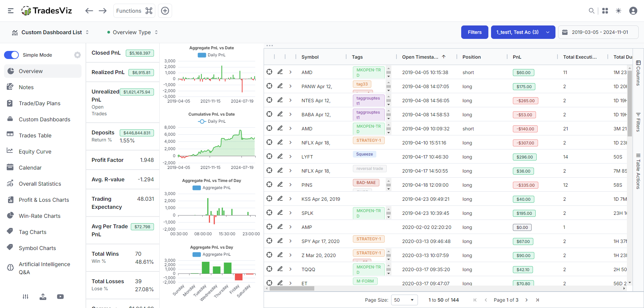This screenshot has width=644, height=308.
Task: Open the Page Size 50 dropdown
Action: [404, 300]
